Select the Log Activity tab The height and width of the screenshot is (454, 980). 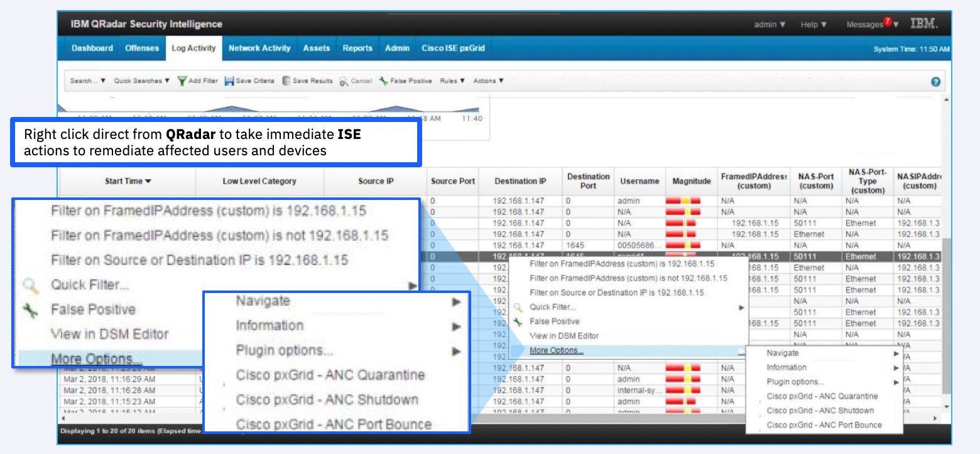tap(193, 48)
